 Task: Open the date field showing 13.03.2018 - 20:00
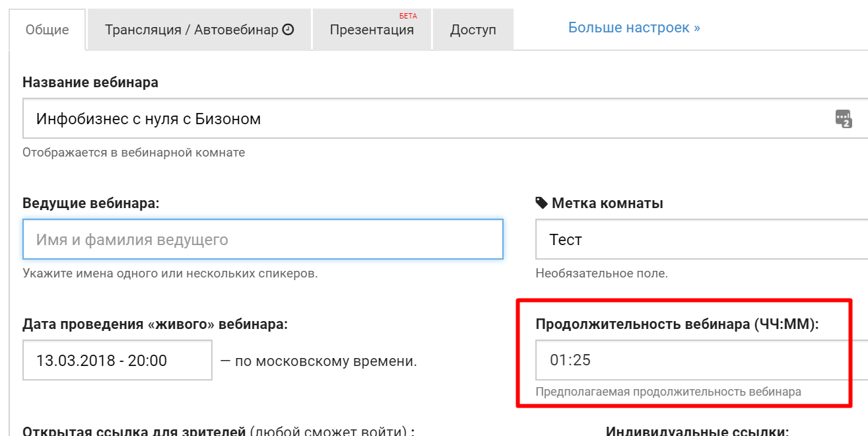pos(117,360)
